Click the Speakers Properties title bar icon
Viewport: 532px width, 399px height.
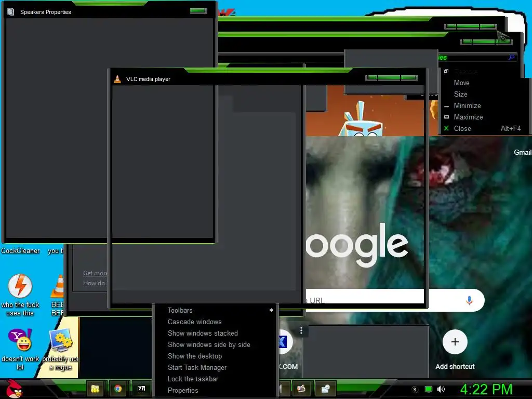[11, 12]
